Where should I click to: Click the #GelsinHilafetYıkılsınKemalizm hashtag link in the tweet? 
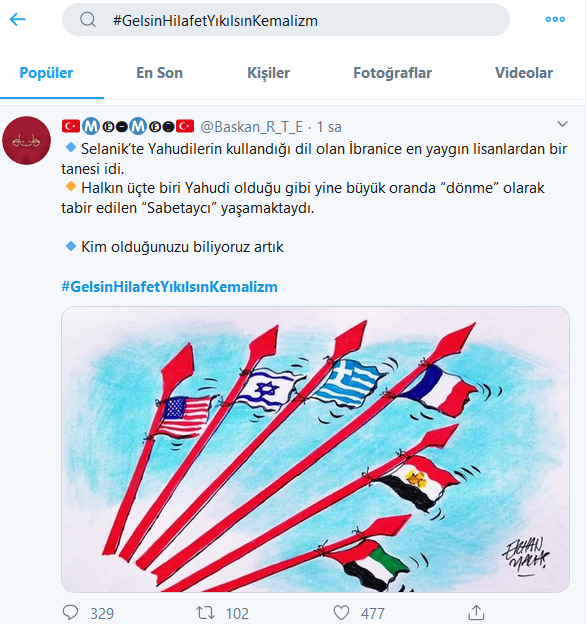coord(169,287)
